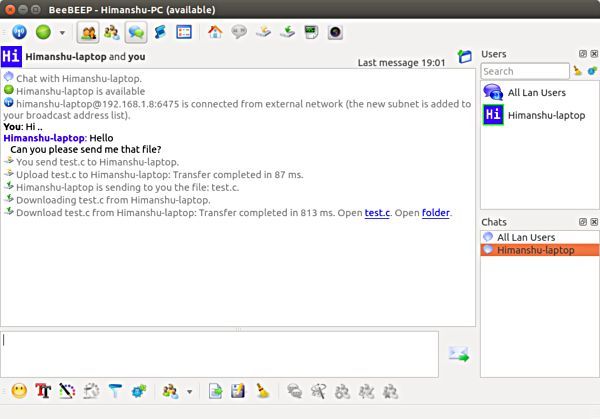
Task: Click the green available status icon
Action: [43, 32]
